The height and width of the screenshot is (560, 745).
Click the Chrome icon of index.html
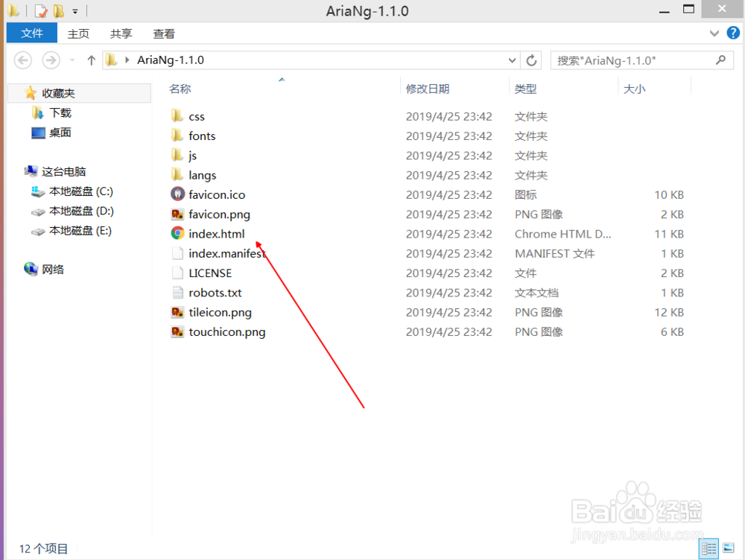(x=177, y=233)
